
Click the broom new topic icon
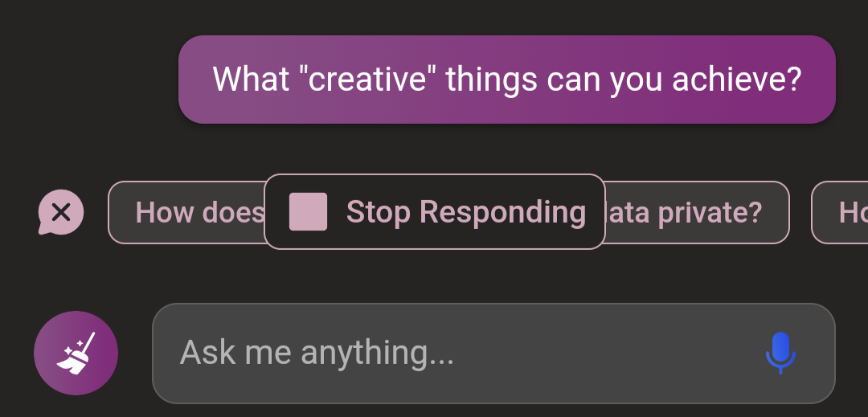point(76,353)
